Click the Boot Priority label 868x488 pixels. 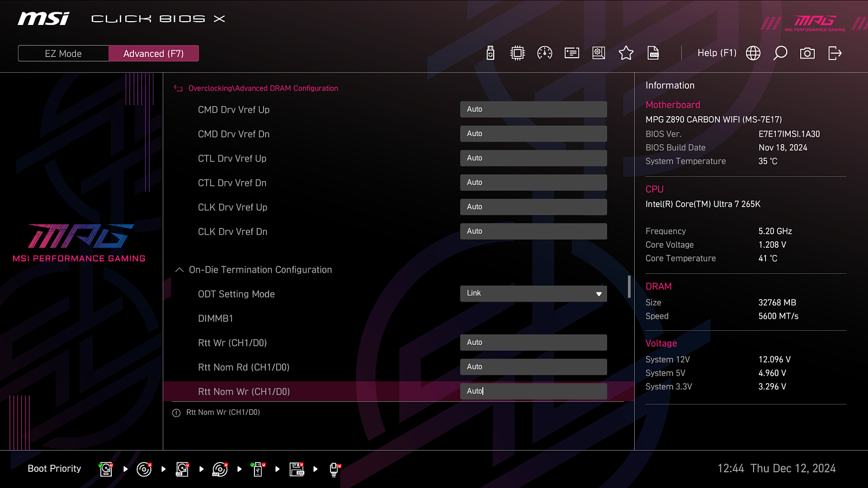(x=54, y=468)
